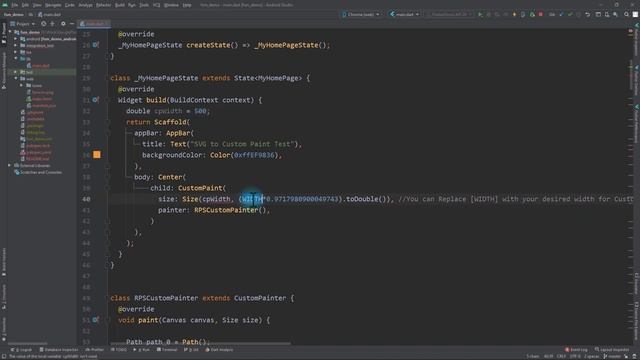Open the Dart Analysis tool window
This screenshot has height=360, width=640.
click(x=219, y=350)
